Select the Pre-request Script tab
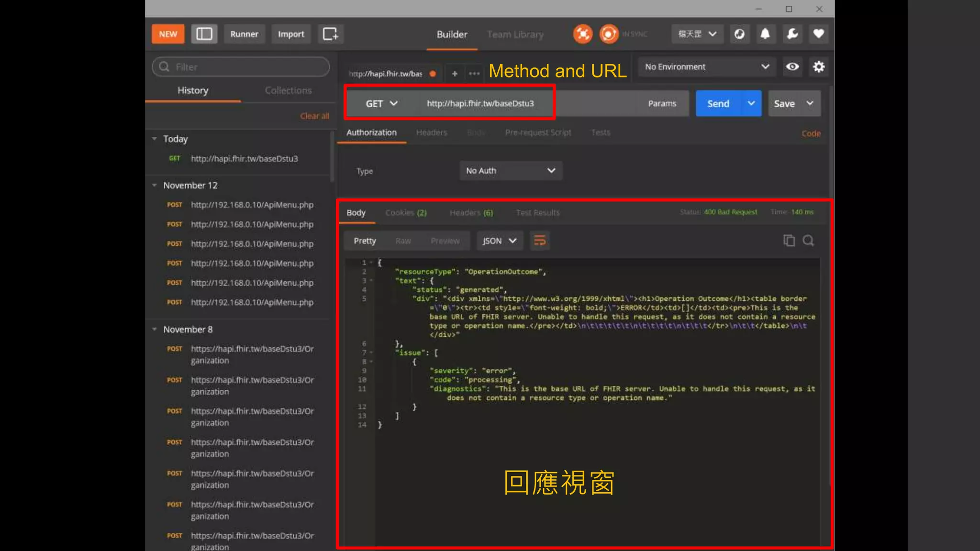Viewport: 980px width, 551px height. 538,132
